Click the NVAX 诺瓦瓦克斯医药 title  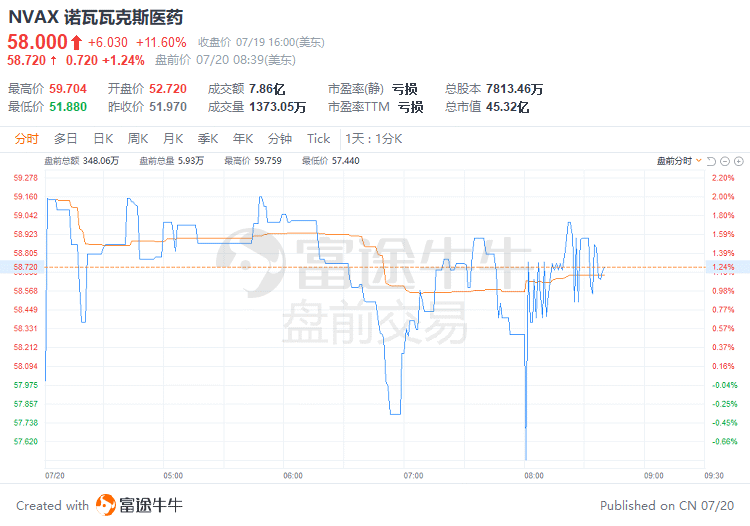tap(96, 17)
